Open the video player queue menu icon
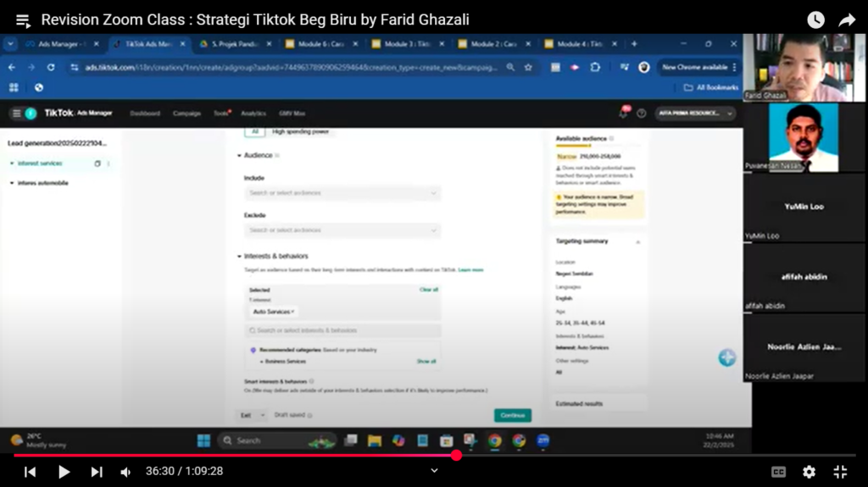This screenshot has width=868, height=487. tap(23, 21)
